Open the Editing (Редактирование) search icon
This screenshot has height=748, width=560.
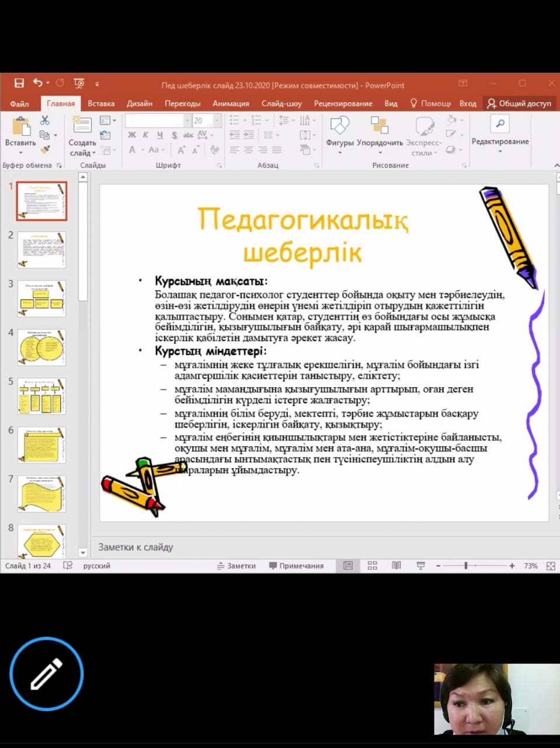coord(500,124)
